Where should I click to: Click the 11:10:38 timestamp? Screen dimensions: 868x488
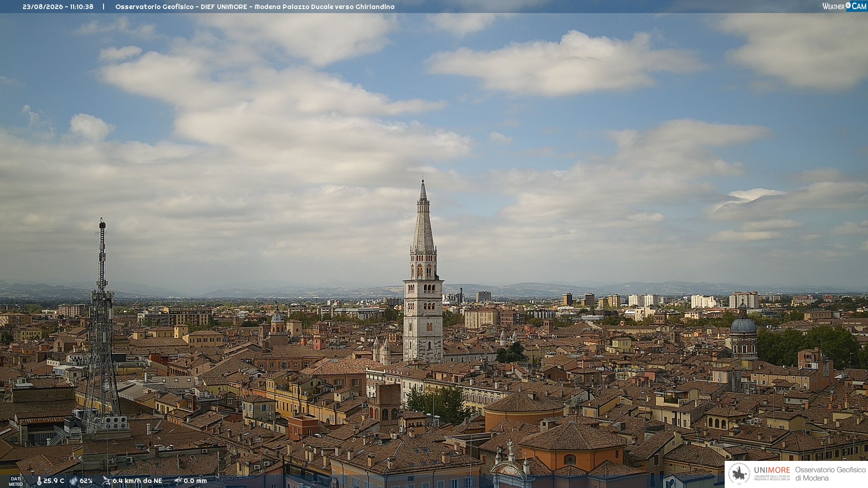pos(82,7)
